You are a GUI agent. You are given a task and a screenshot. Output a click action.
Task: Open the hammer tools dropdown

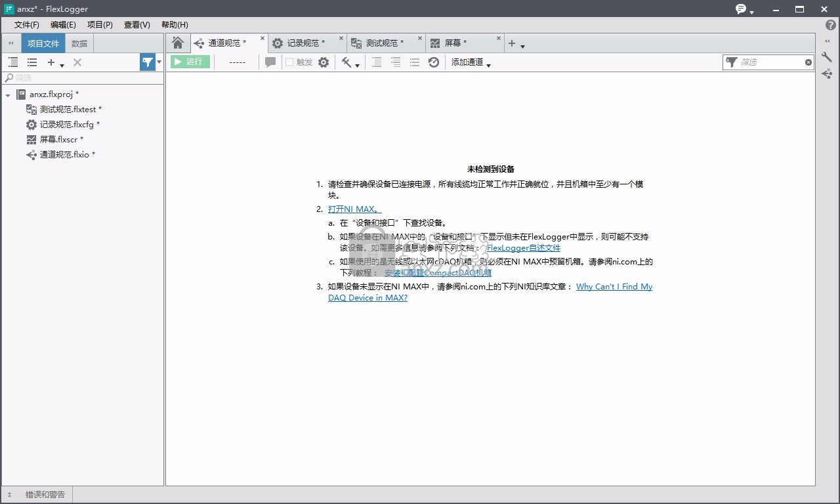coord(350,62)
